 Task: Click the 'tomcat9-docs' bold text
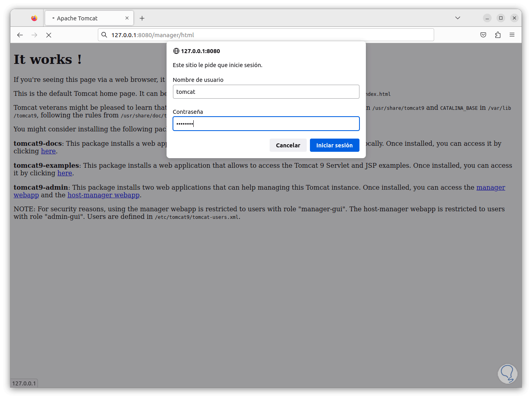point(38,144)
